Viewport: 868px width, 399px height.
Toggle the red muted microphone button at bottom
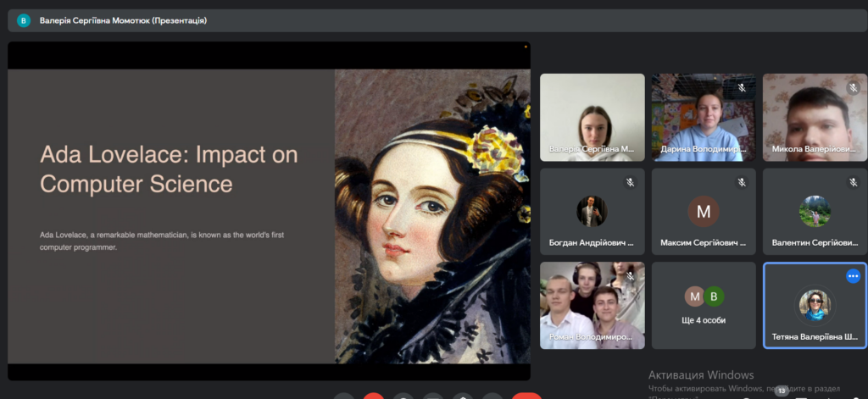pyautogui.click(x=373, y=396)
